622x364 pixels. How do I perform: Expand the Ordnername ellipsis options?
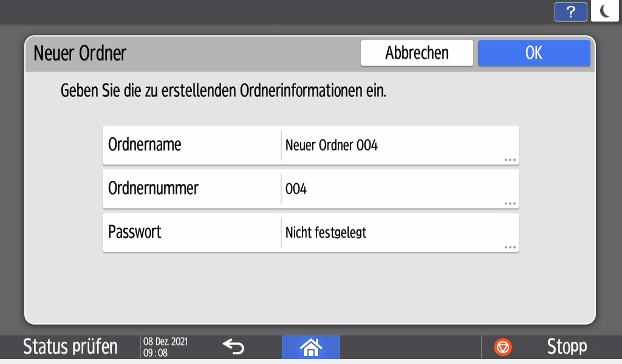pyautogui.click(x=510, y=159)
